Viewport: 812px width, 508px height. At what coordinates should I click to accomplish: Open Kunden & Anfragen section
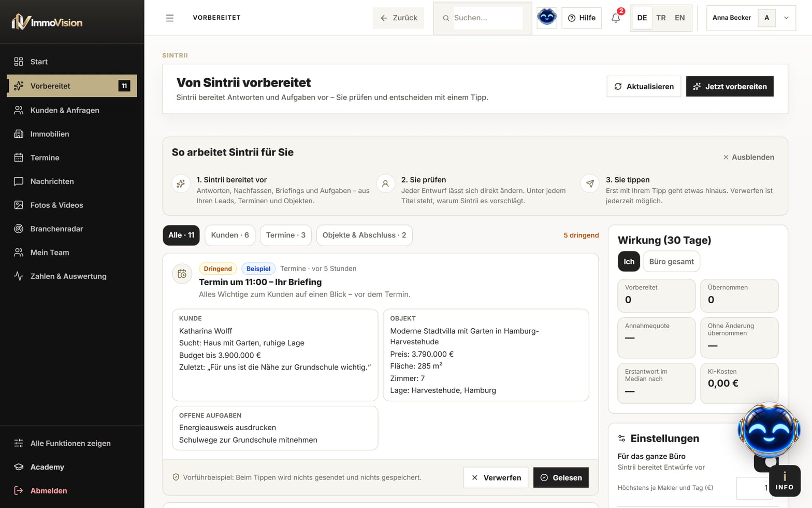(x=72, y=110)
